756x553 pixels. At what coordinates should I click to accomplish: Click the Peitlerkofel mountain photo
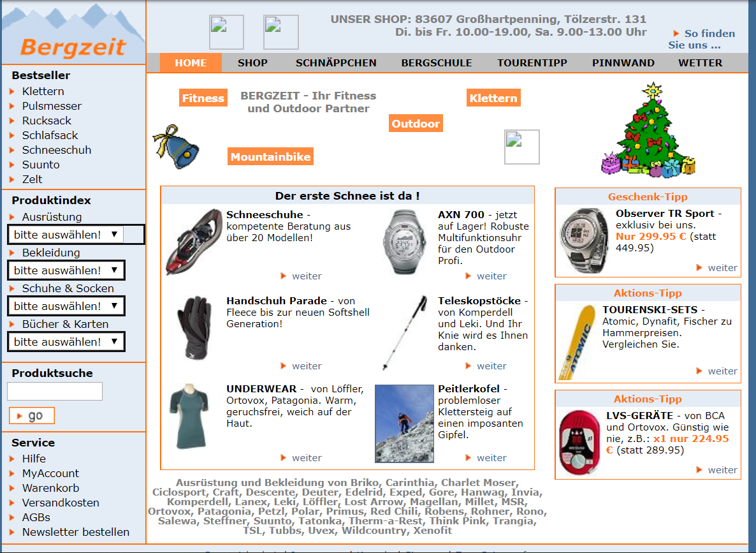(x=404, y=423)
